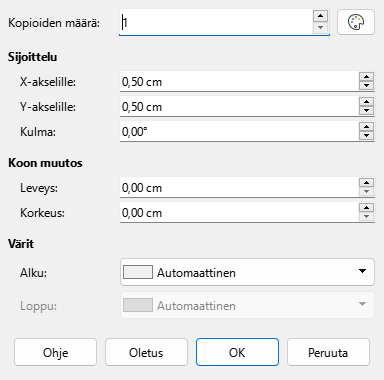Click the Kopioiden määrä label
This screenshot has height=380, width=384.
point(54,23)
